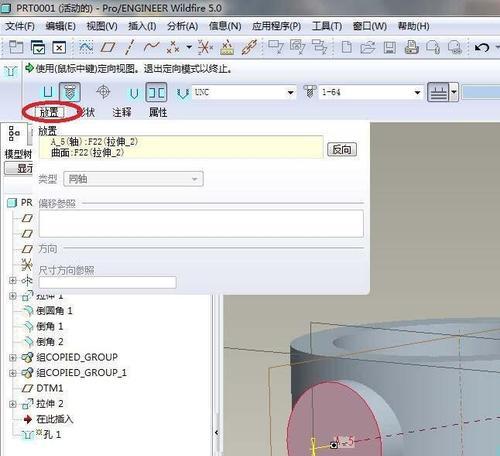Open the 视图(V) menu
Screen dimensions: 500x456
pyautogui.click(x=102, y=26)
